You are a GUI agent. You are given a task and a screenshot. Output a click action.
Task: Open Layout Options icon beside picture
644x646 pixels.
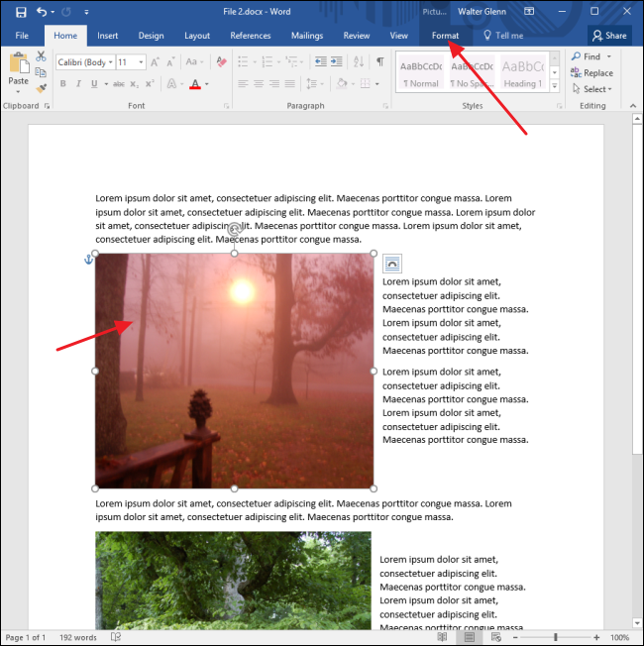tap(392, 264)
